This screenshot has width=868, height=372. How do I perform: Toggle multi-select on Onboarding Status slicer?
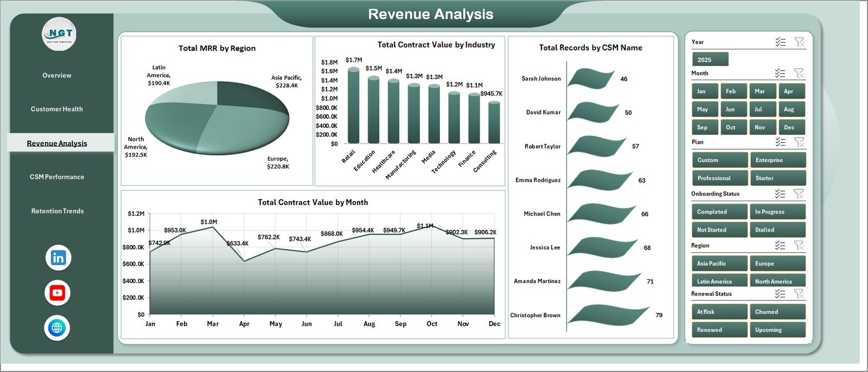tap(781, 193)
